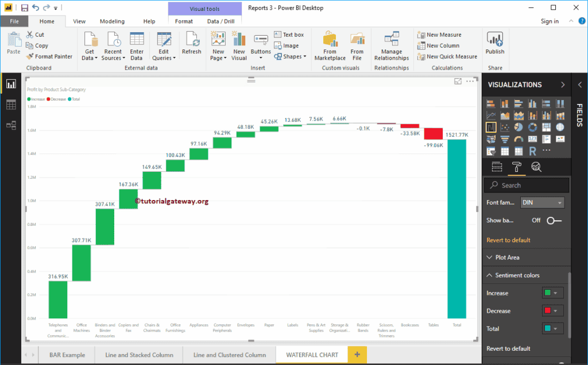Select the donut chart visualization icon
Image resolution: width=588 pixels, height=365 pixels.
coord(533,127)
